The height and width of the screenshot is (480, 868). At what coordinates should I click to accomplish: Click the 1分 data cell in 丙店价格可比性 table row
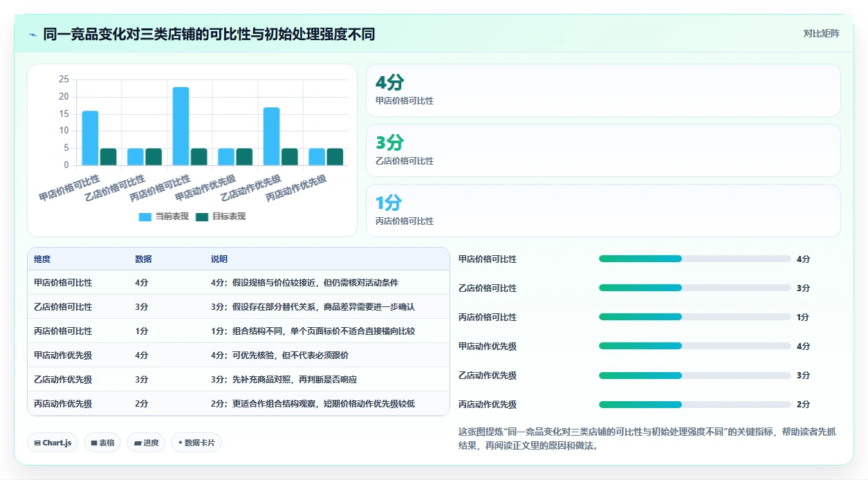(x=141, y=331)
